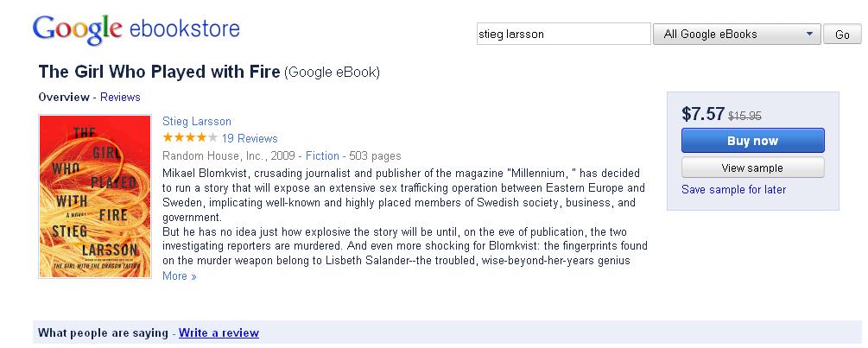This screenshot has width=868, height=348.
Task: Follow the Fiction genre link
Action: (x=322, y=156)
